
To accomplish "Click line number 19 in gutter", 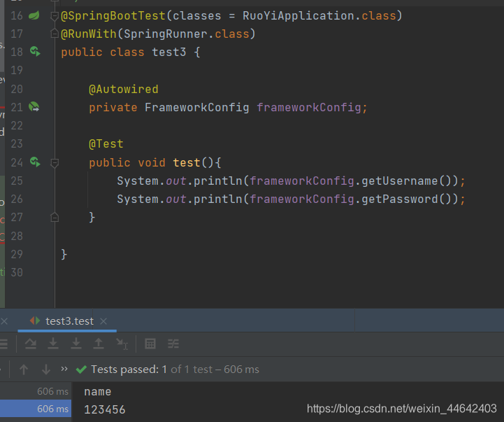I will click(17, 70).
